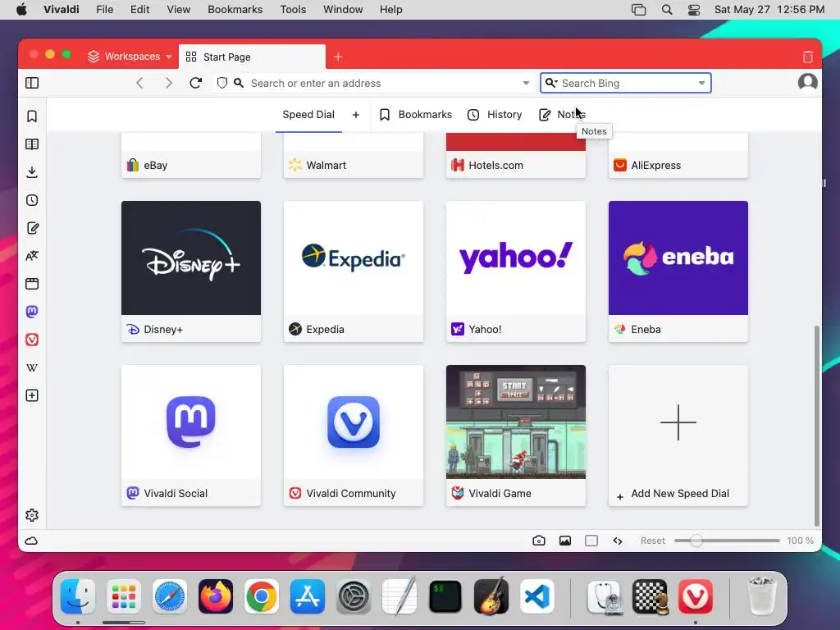The image size is (840, 630).
Task: Open the Notes panel in sidebar
Action: [x=32, y=228]
